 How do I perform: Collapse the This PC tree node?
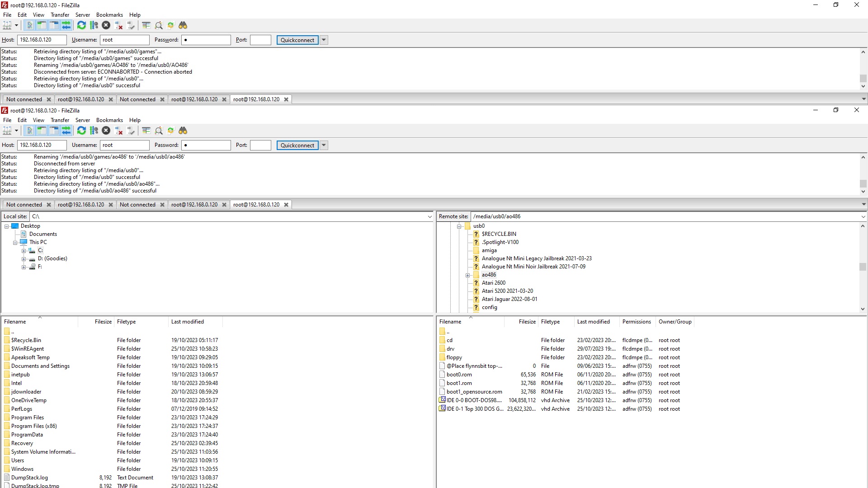[15, 242]
